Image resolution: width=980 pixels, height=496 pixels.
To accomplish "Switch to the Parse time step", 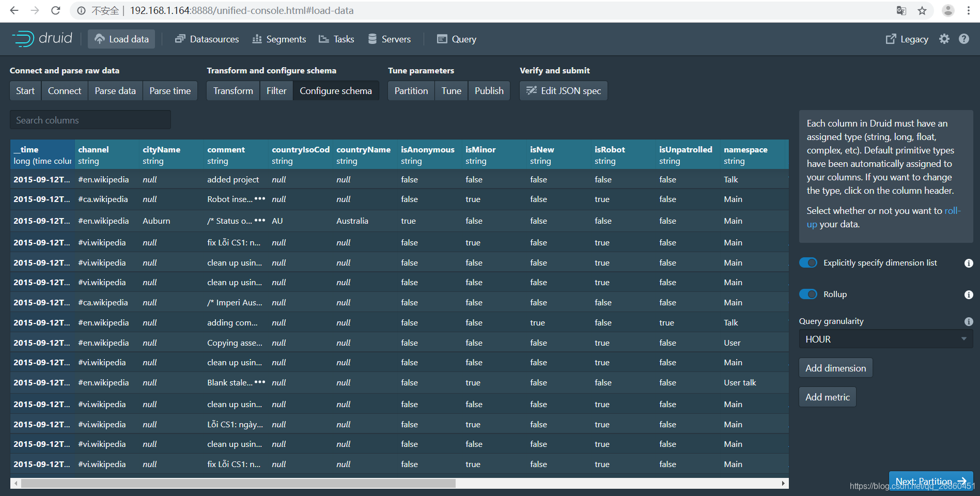I will pyautogui.click(x=170, y=90).
